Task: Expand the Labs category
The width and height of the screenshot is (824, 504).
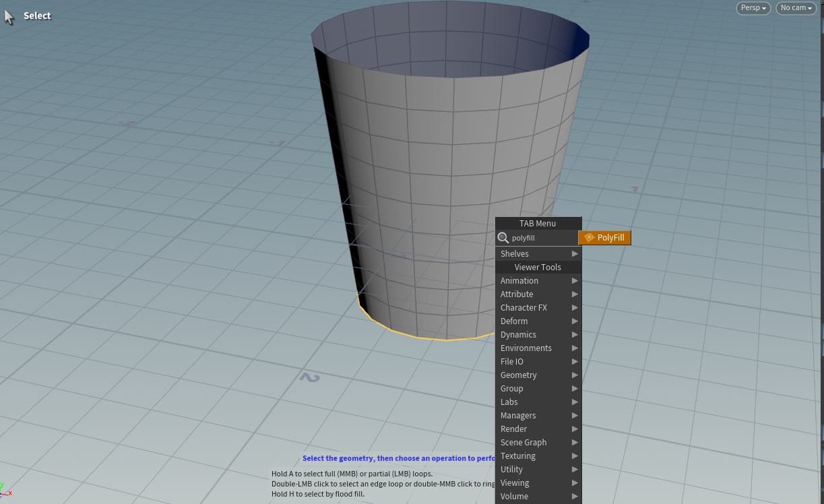Action: tap(538, 402)
